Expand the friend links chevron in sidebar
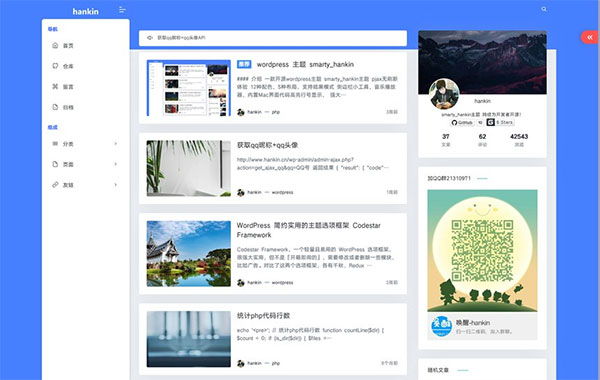 click(x=116, y=185)
